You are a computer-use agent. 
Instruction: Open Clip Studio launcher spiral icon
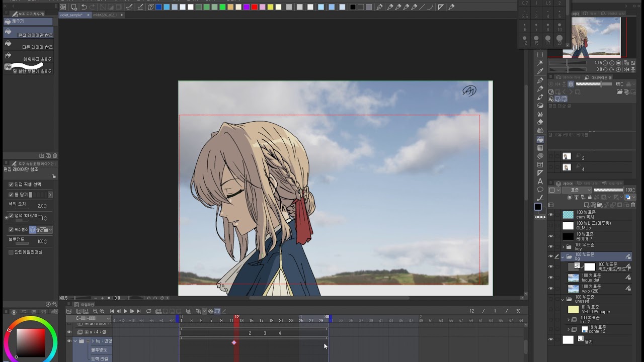click(63, 7)
